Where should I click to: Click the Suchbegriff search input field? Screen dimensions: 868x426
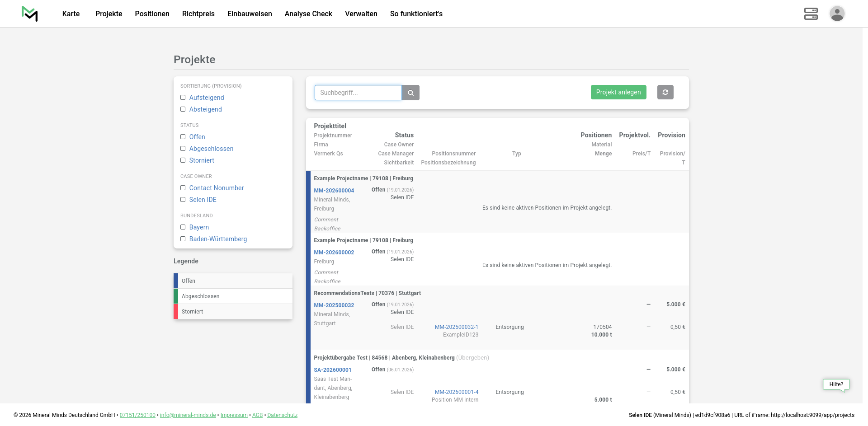point(358,93)
